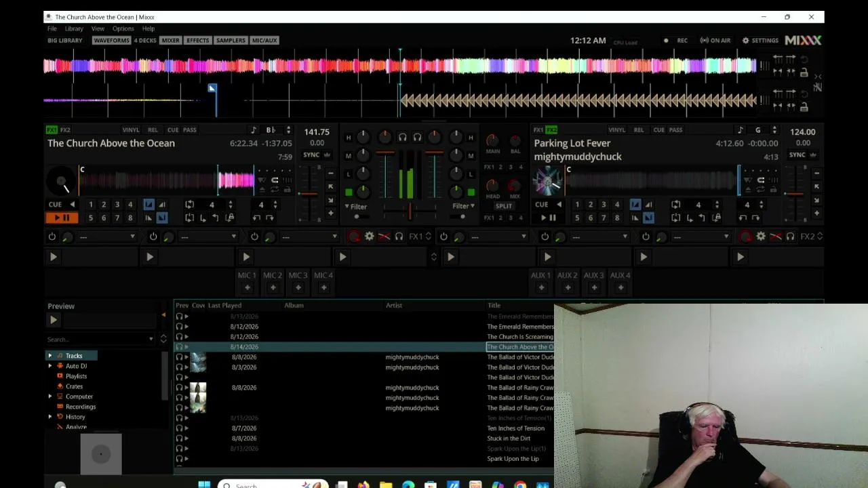Viewport: 868px width, 488px height.
Task: Toggle FX1 assignment on the left deck
Action: point(52,130)
